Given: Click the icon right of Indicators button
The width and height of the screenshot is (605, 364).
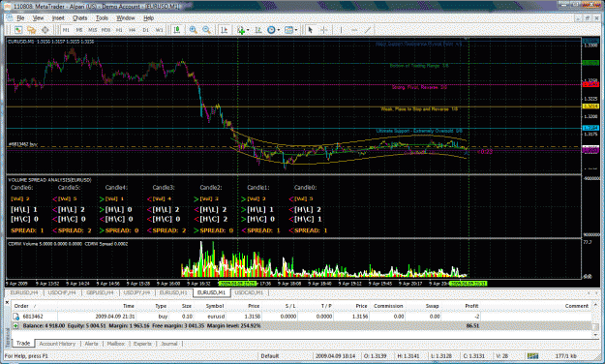Looking at the screenshot, I should tap(257, 30).
